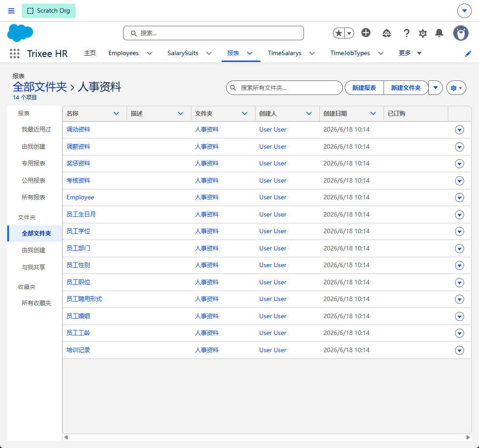The image size is (479, 448).
Task: Open the user avatar profile menu
Action: [x=460, y=33]
